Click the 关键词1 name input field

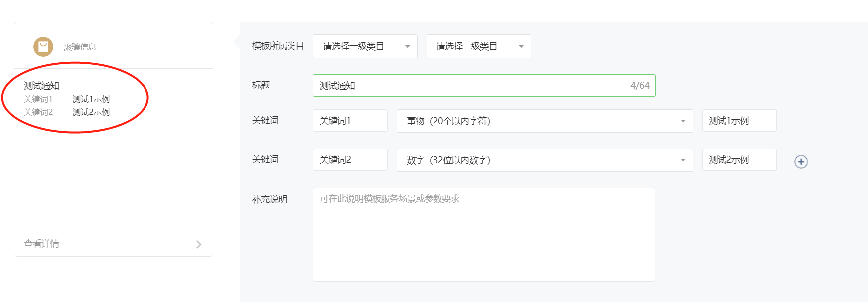(x=350, y=121)
